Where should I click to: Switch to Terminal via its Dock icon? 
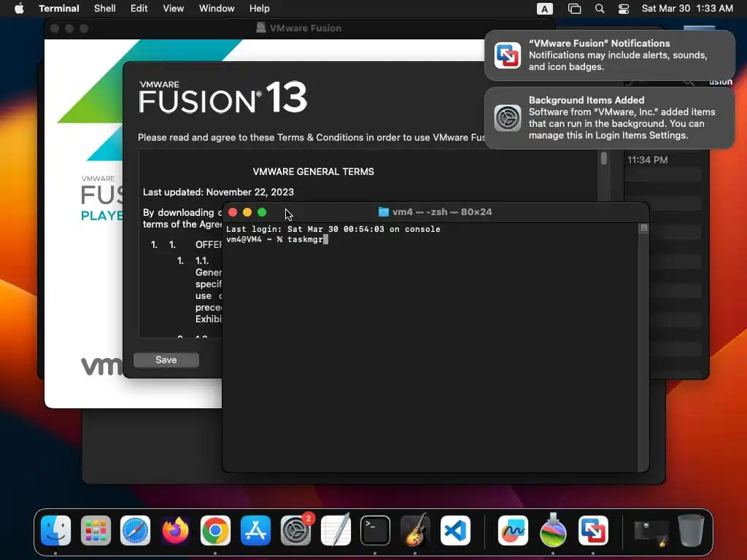click(x=376, y=530)
